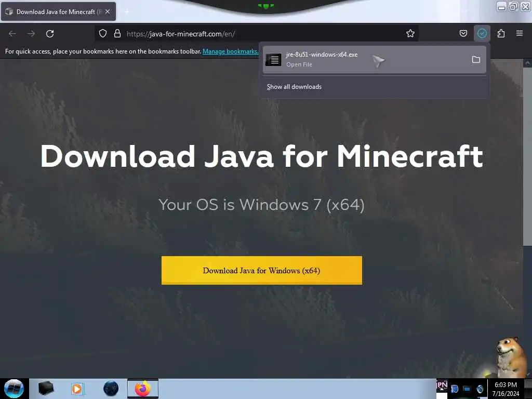The image size is (532, 399).
Task: Click the blue action center tray icon
Action: pos(455,389)
